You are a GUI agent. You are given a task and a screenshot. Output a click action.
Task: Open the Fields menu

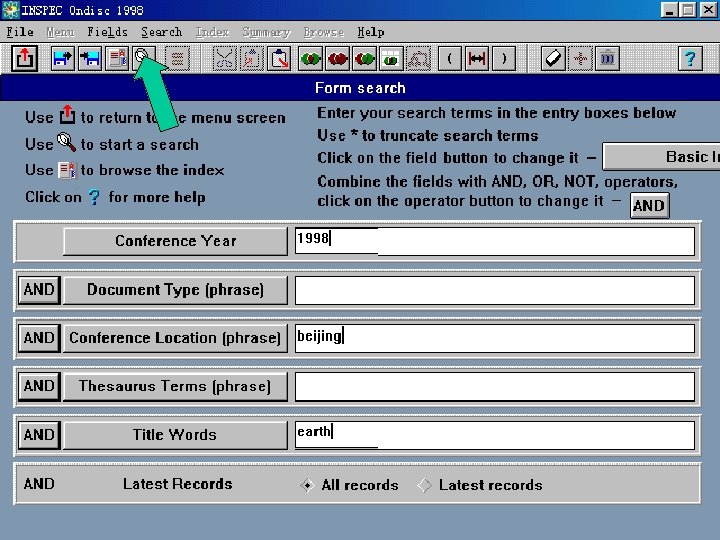click(x=107, y=32)
